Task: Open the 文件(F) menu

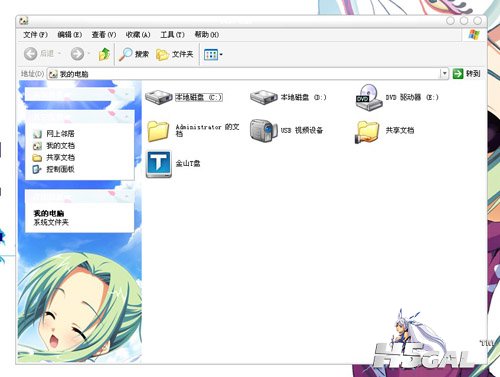Action: tap(35, 35)
